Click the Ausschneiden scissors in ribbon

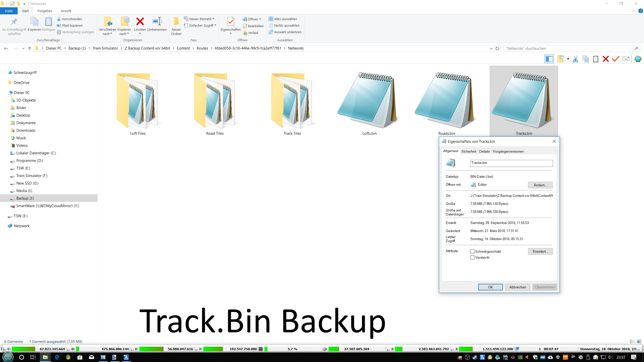tap(59, 19)
